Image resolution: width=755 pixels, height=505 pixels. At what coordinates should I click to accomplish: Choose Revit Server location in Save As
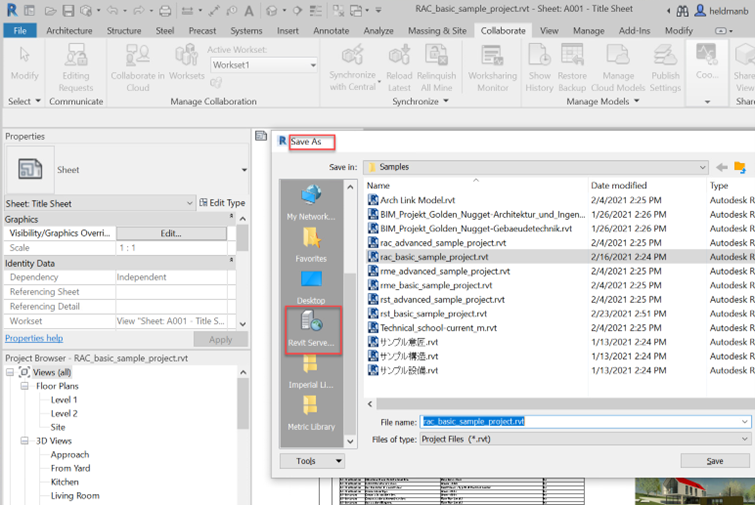coord(312,329)
